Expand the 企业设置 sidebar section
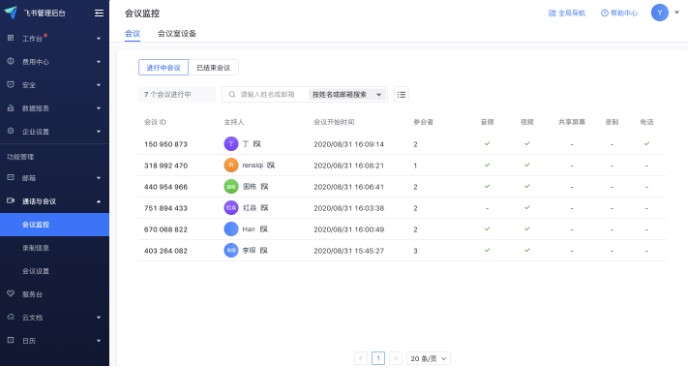This screenshot has width=696, height=372. pyautogui.click(x=99, y=131)
